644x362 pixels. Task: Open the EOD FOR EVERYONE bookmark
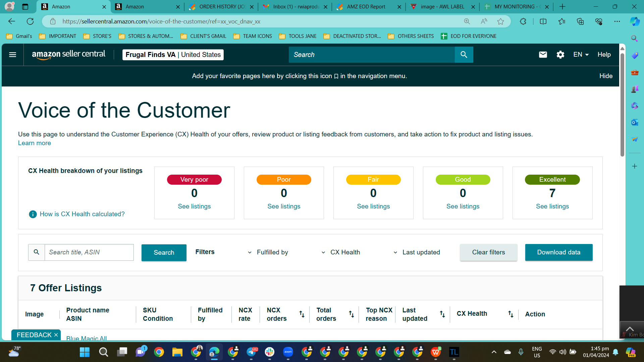coord(469,36)
